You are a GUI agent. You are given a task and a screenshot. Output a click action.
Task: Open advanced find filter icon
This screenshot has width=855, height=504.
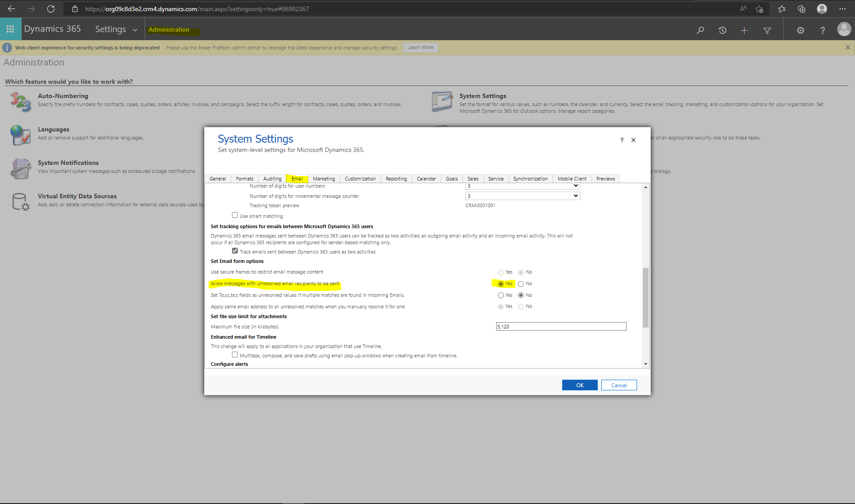767,30
